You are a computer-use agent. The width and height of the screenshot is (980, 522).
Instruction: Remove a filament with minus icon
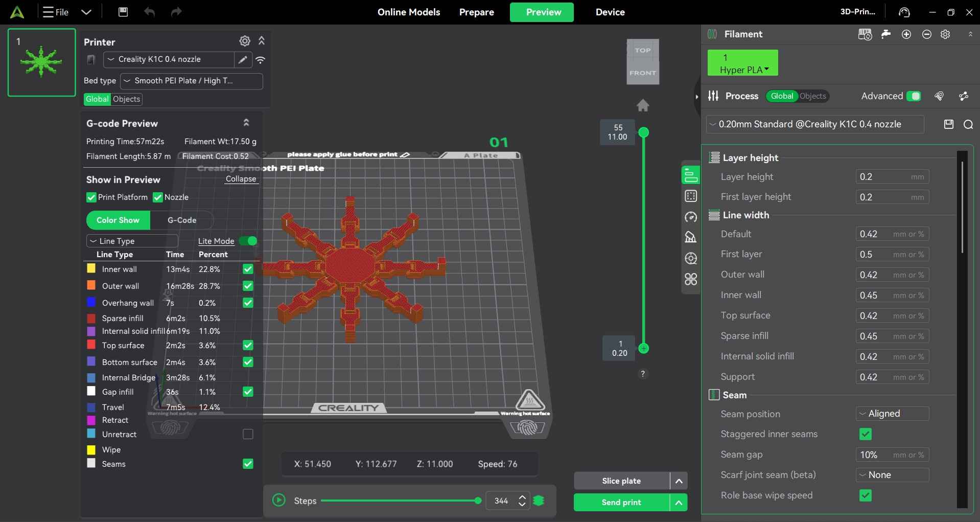click(927, 34)
